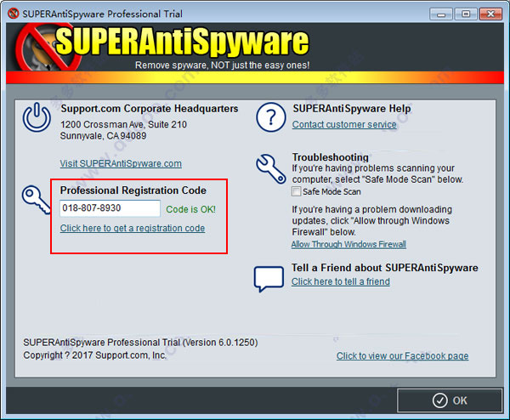Click the 'Code is OK!' status text

tap(190, 209)
